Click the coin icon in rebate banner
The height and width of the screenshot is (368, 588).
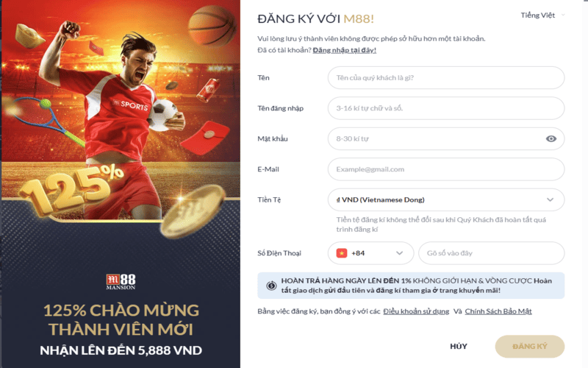tap(271, 286)
